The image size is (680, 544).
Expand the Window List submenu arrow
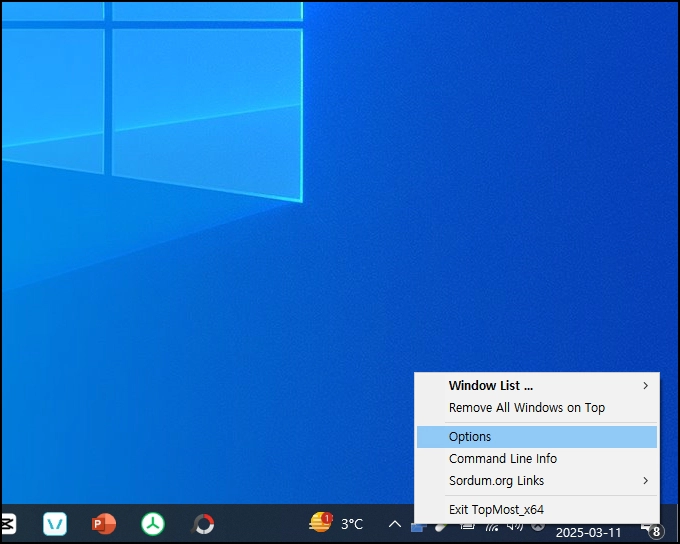[646, 386]
